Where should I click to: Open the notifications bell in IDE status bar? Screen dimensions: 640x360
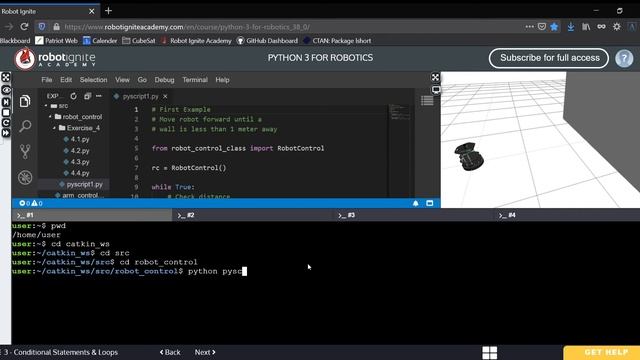coord(416,203)
